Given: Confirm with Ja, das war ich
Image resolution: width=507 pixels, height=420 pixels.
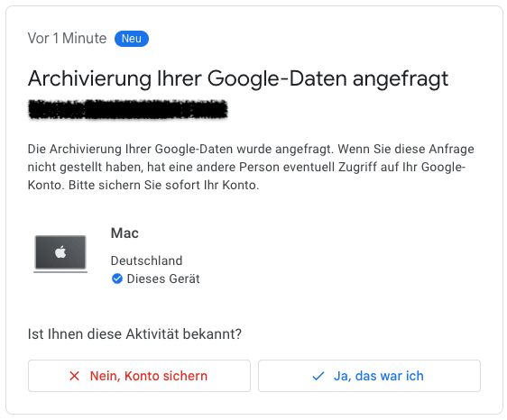Looking at the screenshot, I should pyautogui.click(x=369, y=376).
